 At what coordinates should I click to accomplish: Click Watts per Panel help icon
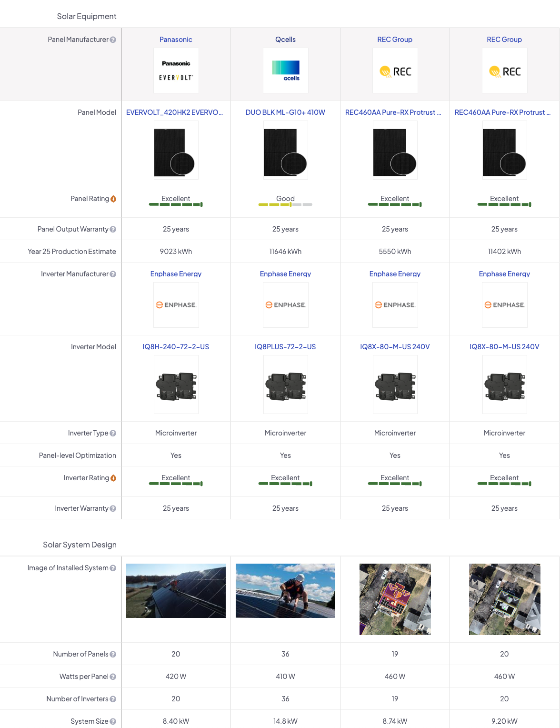tap(113, 677)
